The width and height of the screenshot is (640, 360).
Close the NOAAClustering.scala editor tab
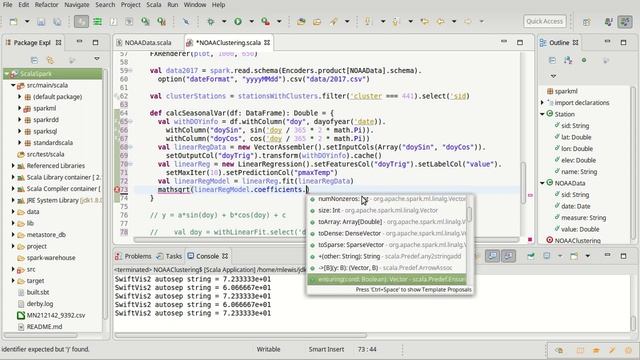267,42
